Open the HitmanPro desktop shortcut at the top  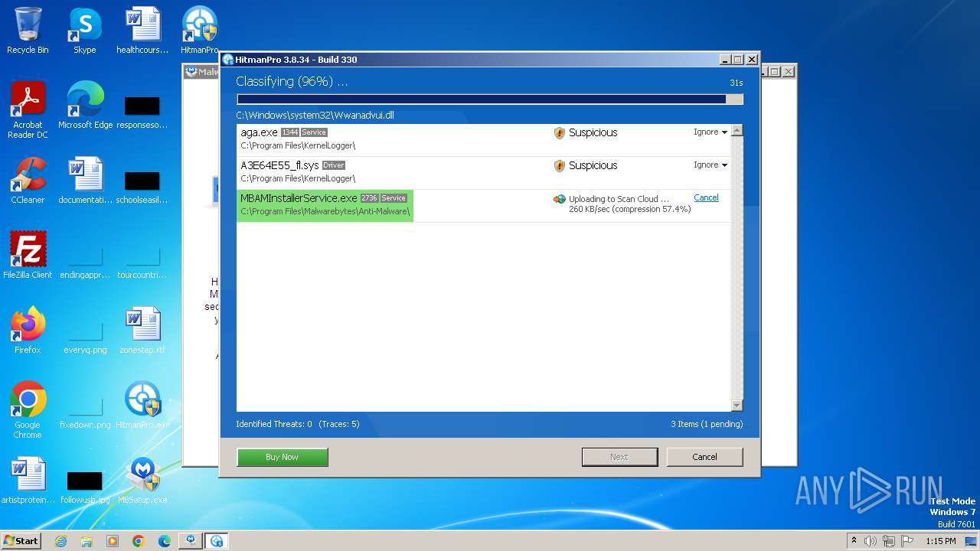200,31
